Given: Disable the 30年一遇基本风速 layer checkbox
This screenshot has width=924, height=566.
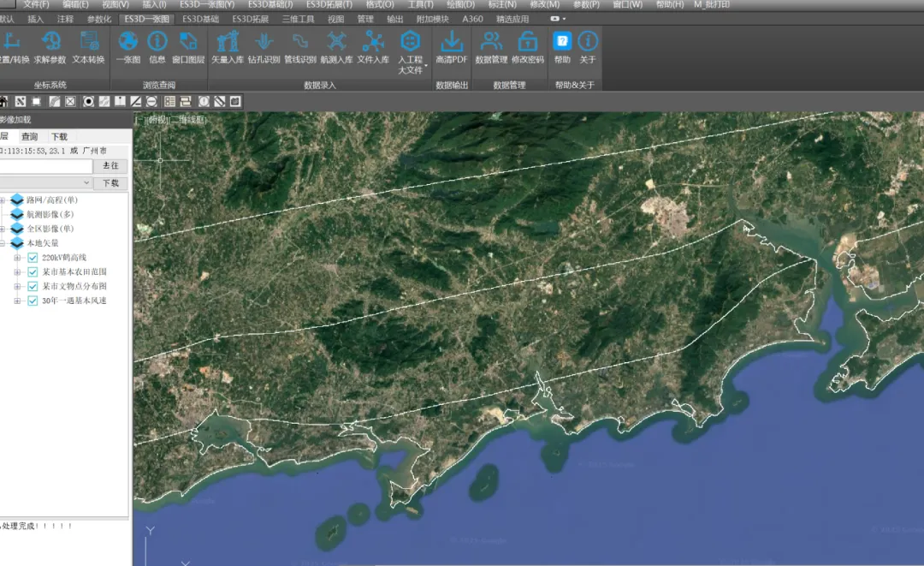Looking at the screenshot, I should pyautogui.click(x=33, y=301).
